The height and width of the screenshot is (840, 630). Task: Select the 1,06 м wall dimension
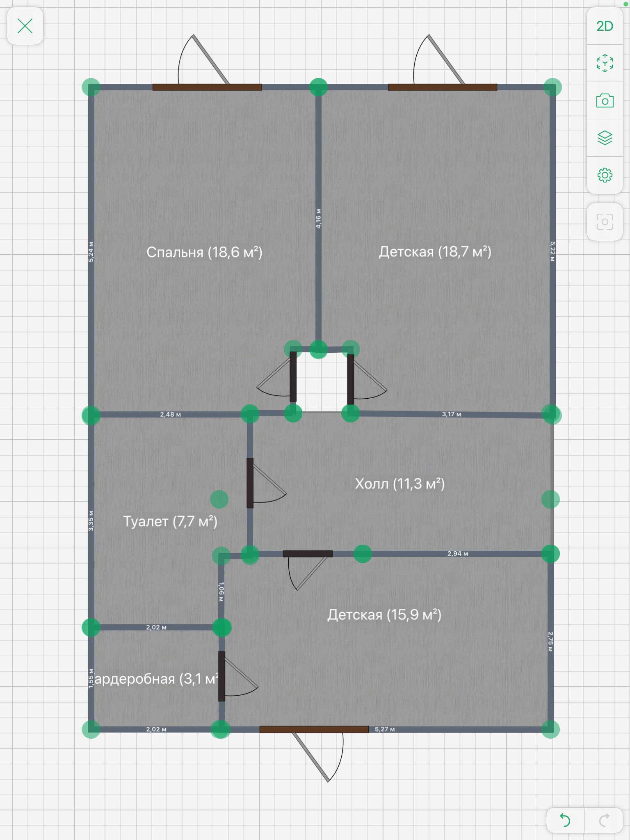tap(221, 592)
